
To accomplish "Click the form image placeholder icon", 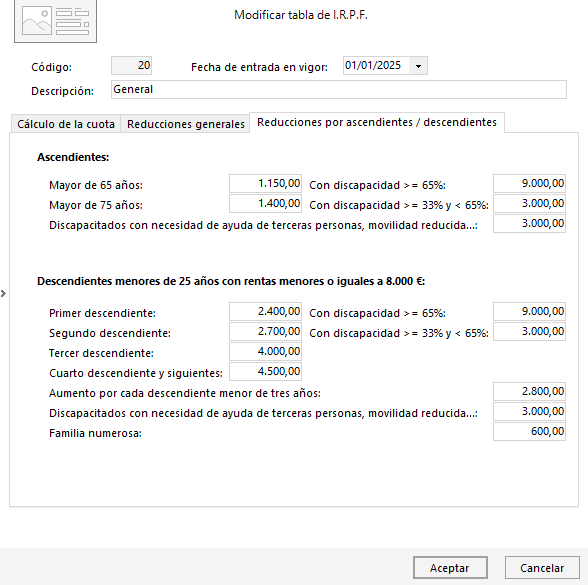I will [56, 21].
